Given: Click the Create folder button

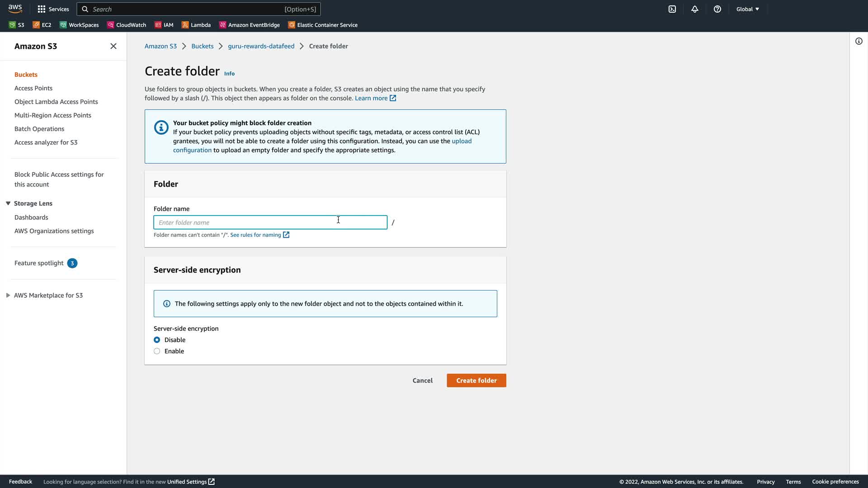Looking at the screenshot, I should (x=476, y=380).
